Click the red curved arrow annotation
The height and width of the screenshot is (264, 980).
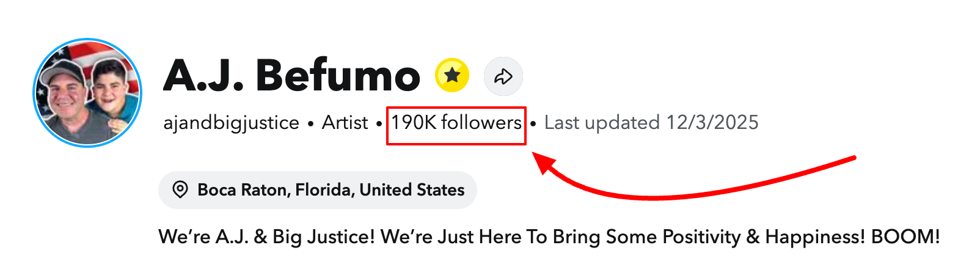click(x=672, y=194)
